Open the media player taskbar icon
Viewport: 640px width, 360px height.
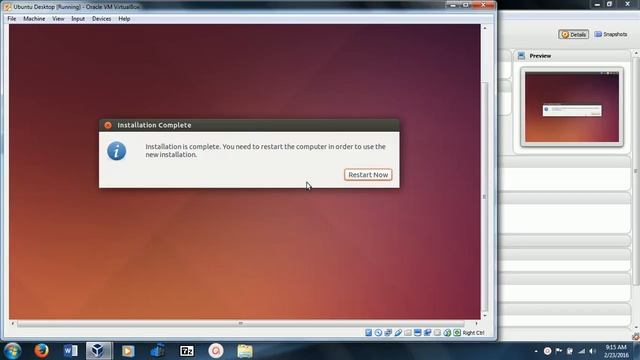(128, 351)
